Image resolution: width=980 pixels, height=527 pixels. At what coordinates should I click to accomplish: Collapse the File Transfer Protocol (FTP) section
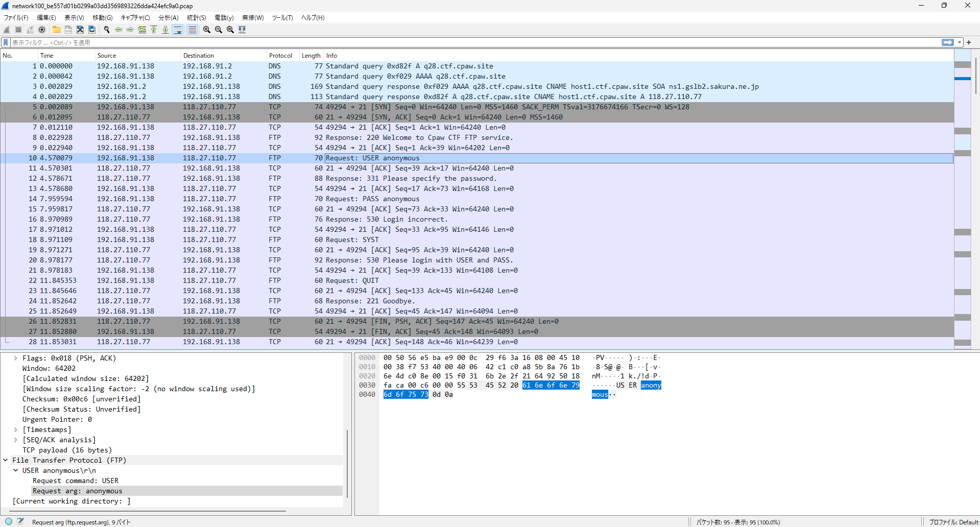click(6, 460)
